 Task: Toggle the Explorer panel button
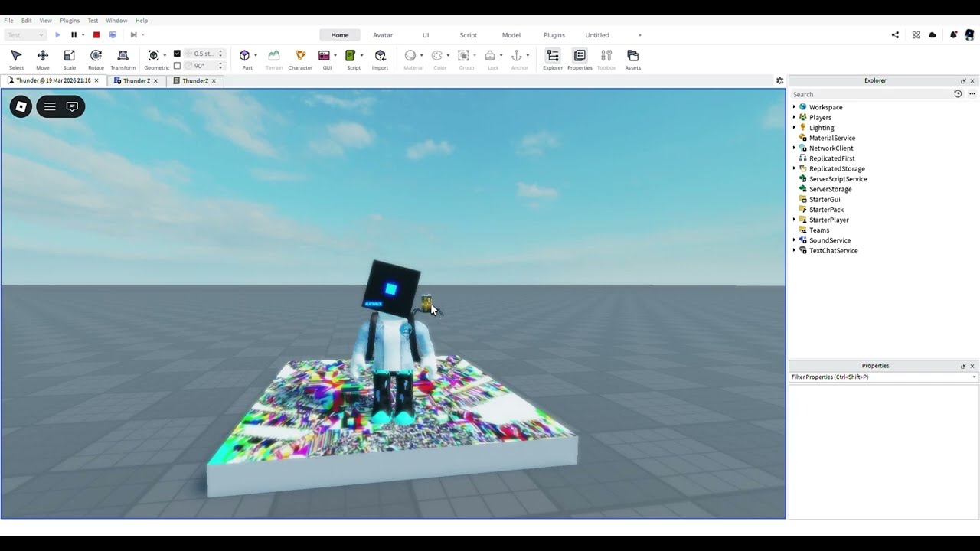[x=553, y=59]
